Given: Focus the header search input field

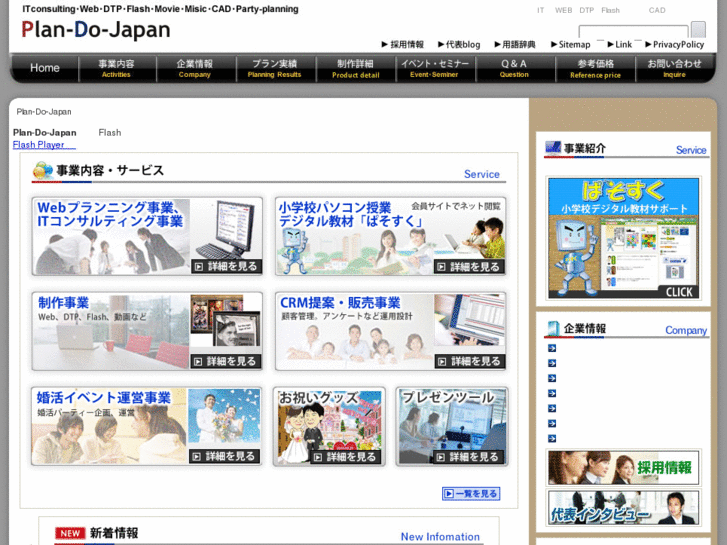Looking at the screenshot, I should (633, 31).
